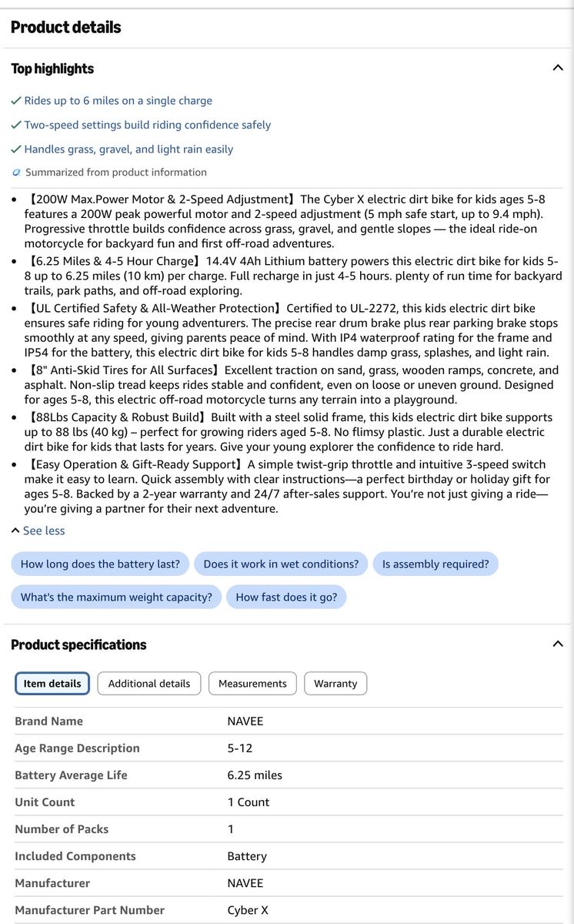Image resolution: width=574 pixels, height=924 pixels.
Task: Click checkmark beside grass, gravel highlight
Action: point(16,149)
